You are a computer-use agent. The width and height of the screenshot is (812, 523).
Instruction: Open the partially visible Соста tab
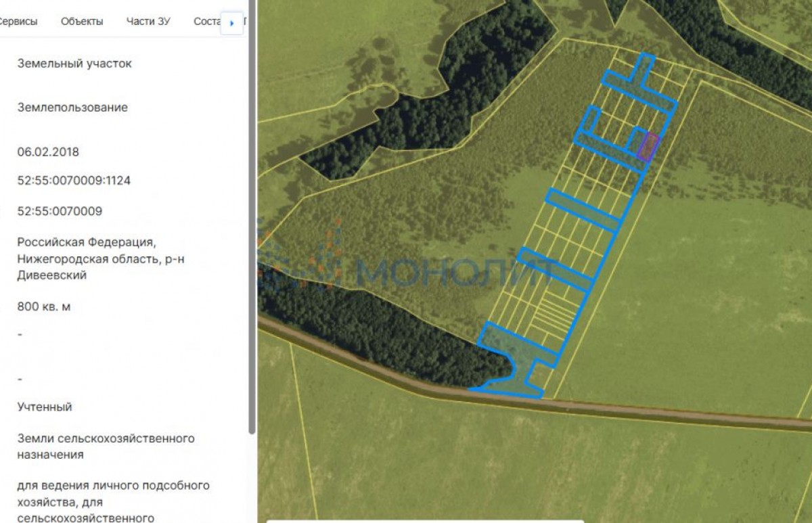[206, 21]
